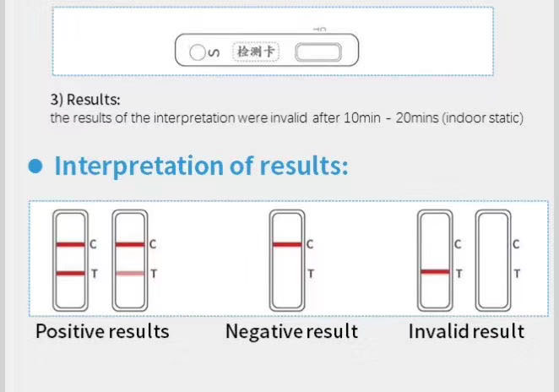Select the blank invalid strip with no lines
This screenshot has height=392, width=559.
click(x=493, y=260)
